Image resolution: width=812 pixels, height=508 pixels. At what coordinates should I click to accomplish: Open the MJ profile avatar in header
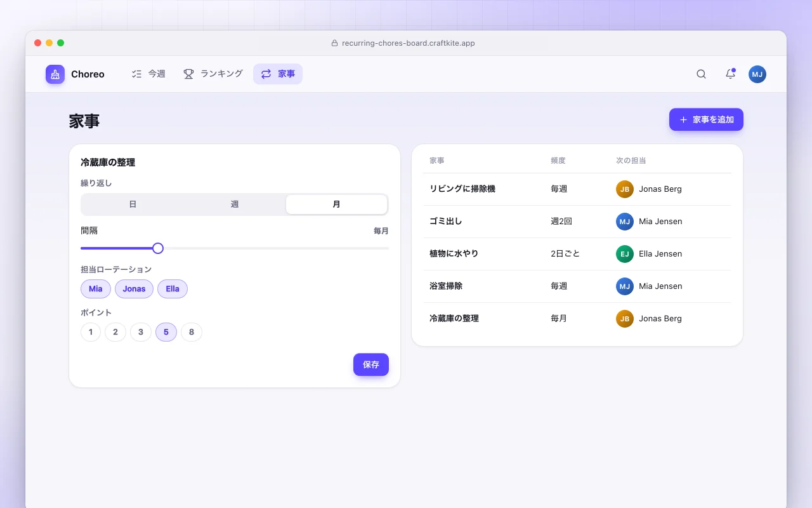pyautogui.click(x=757, y=74)
